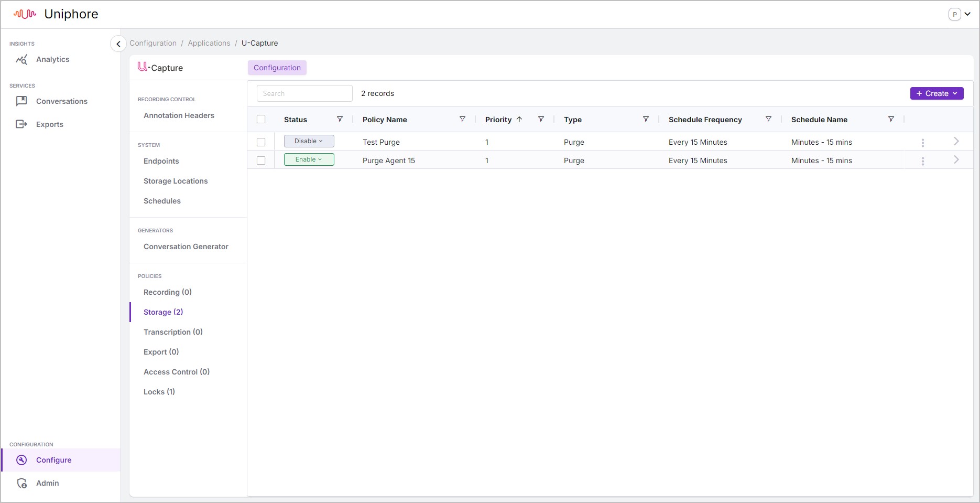Tick the Purge Agent 15 row checkbox
This screenshot has height=503, width=980.
pos(261,160)
